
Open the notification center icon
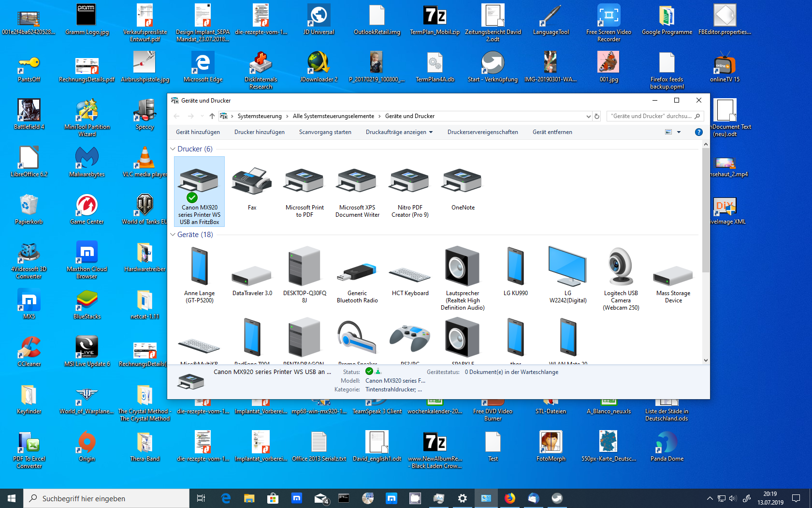(x=796, y=498)
